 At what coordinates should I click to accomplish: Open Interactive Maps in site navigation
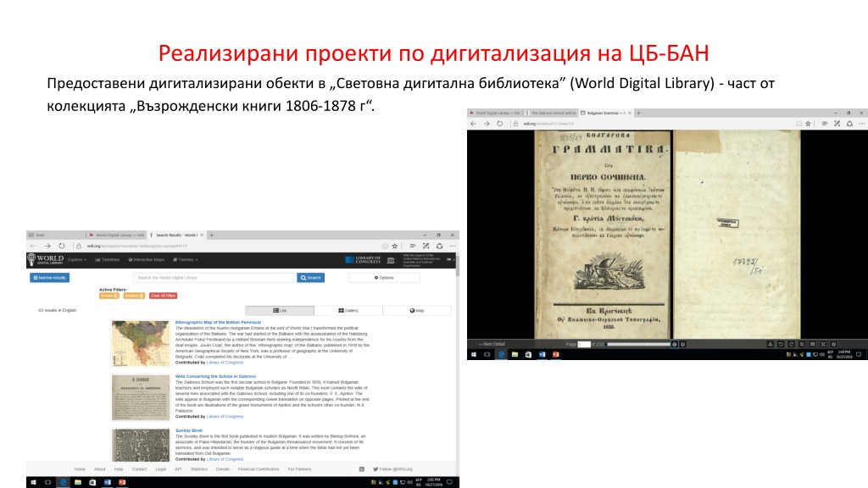147,259
